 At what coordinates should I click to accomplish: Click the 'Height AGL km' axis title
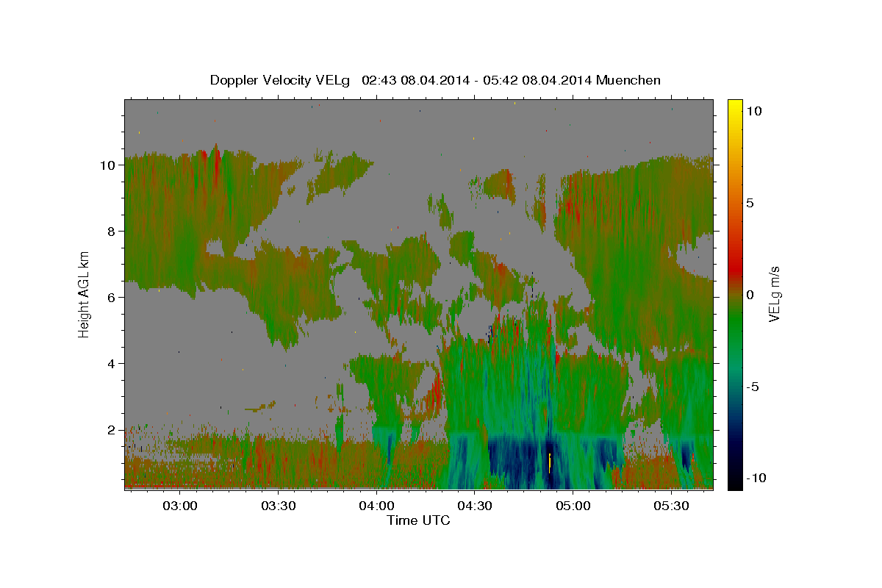pos(85,294)
